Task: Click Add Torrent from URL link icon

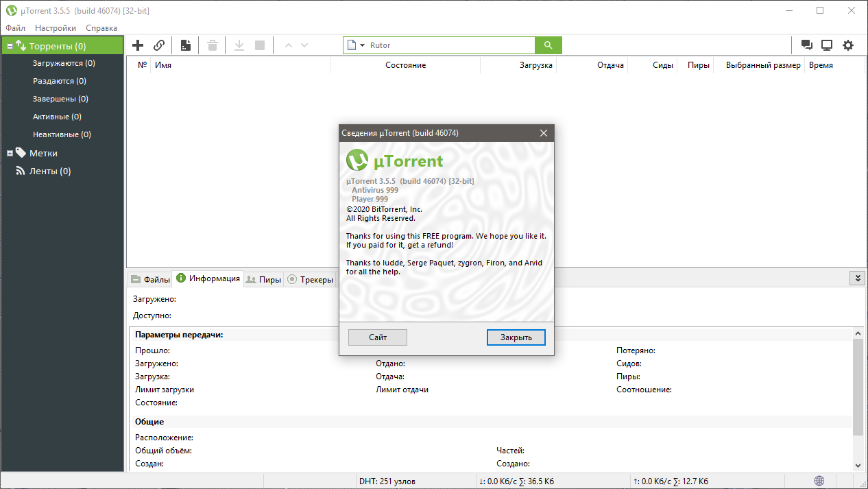Action: [x=159, y=45]
